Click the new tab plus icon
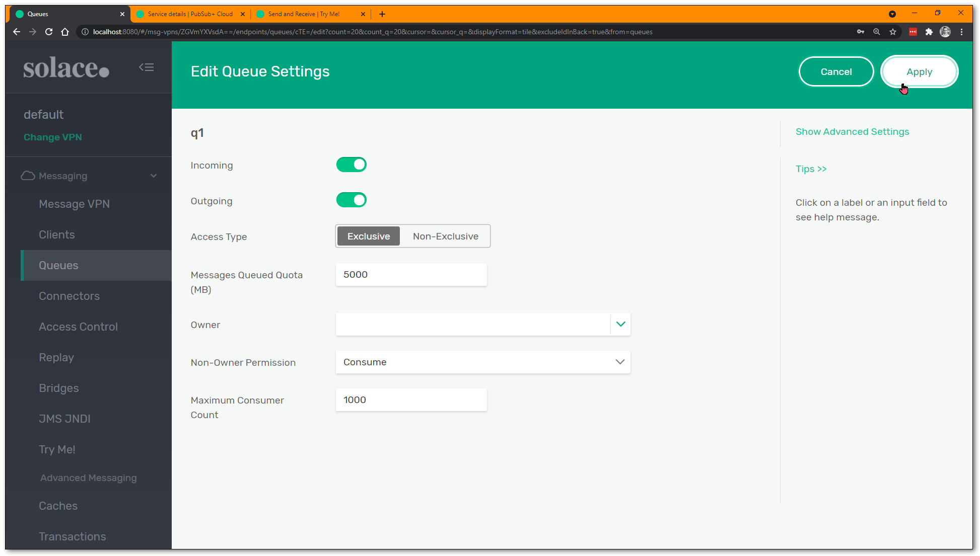The image size is (980, 556). (x=382, y=14)
